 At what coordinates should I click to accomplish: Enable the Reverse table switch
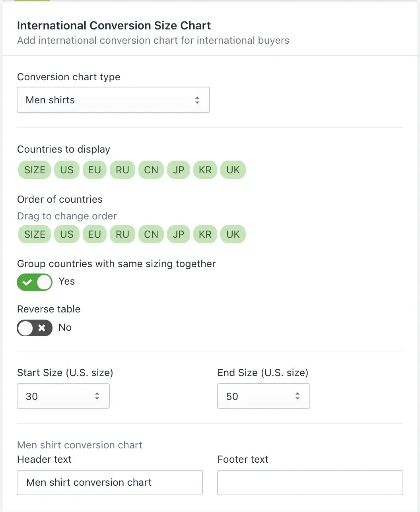click(x=35, y=328)
